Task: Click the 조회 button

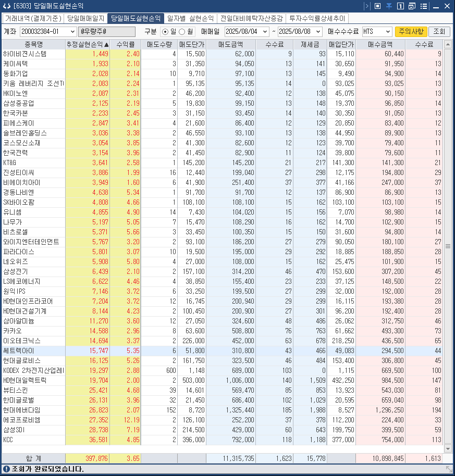Action: point(439,31)
